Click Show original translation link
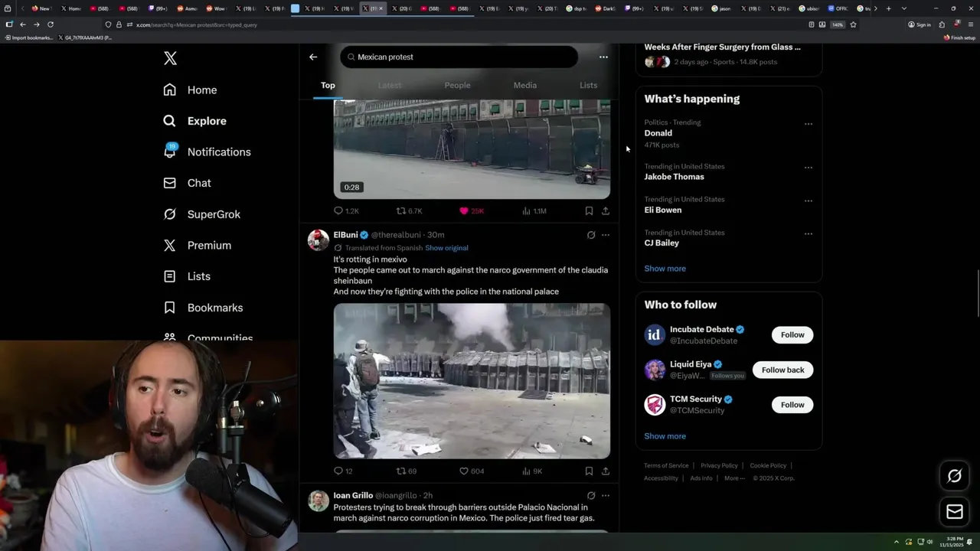The image size is (980, 551). (446, 248)
